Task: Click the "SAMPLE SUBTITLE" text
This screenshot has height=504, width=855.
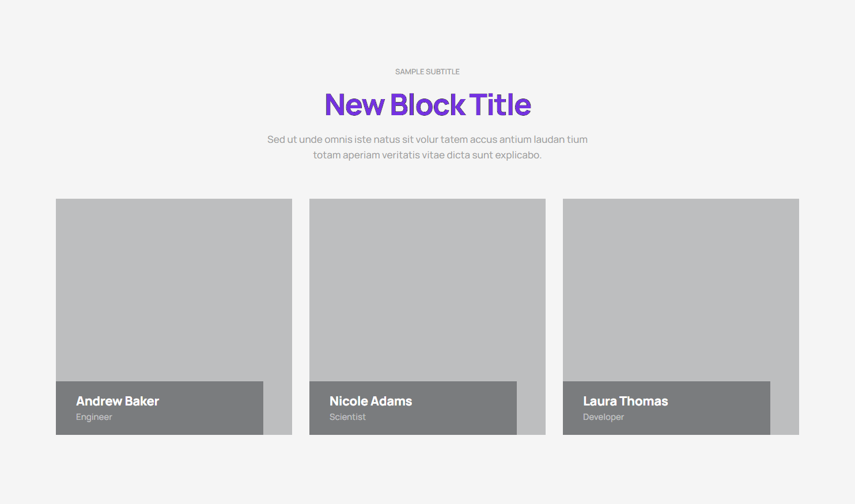Action: click(x=427, y=72)
